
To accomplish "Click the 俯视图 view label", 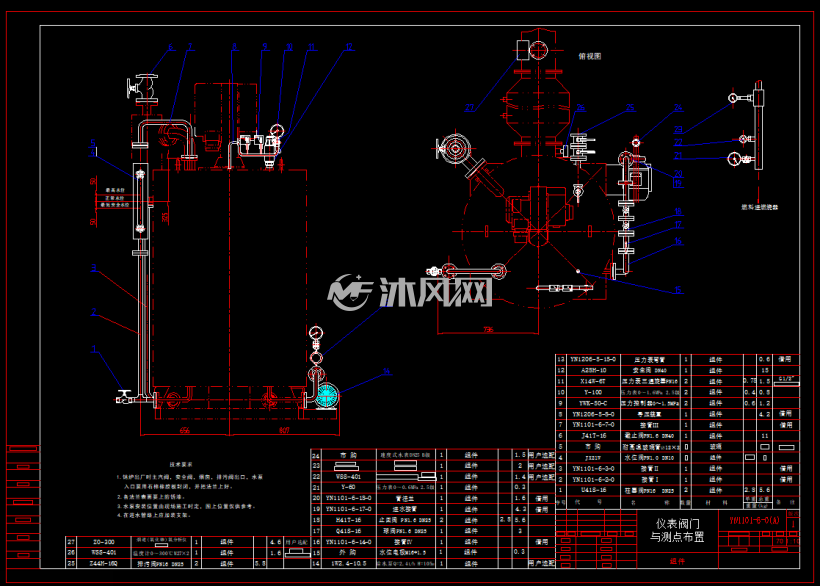I will click(590, 56).
